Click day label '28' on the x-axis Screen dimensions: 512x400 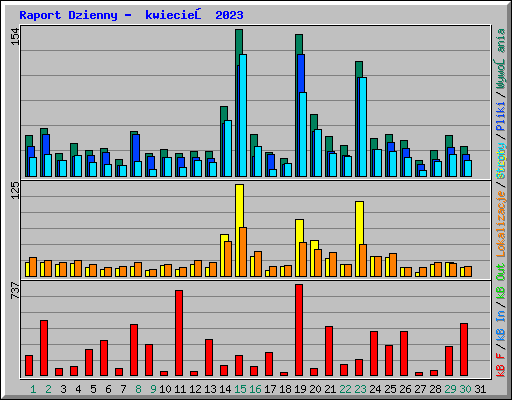(435, 389)
